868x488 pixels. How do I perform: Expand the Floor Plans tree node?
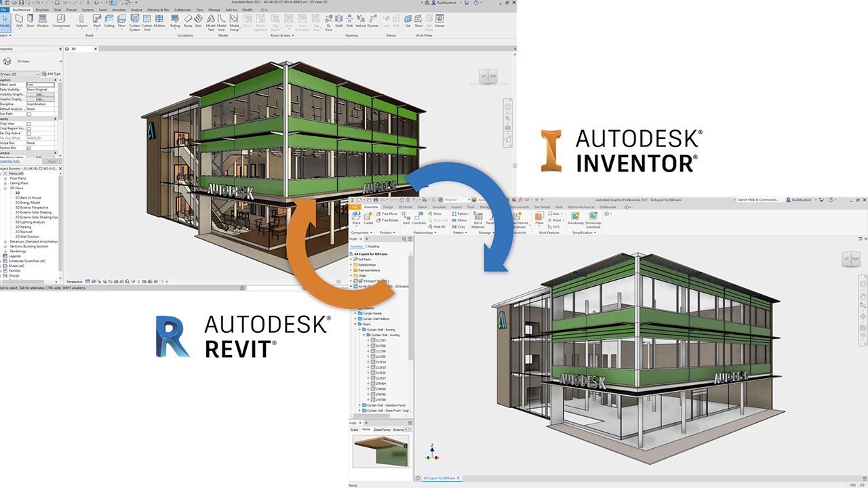coord(6,178)
